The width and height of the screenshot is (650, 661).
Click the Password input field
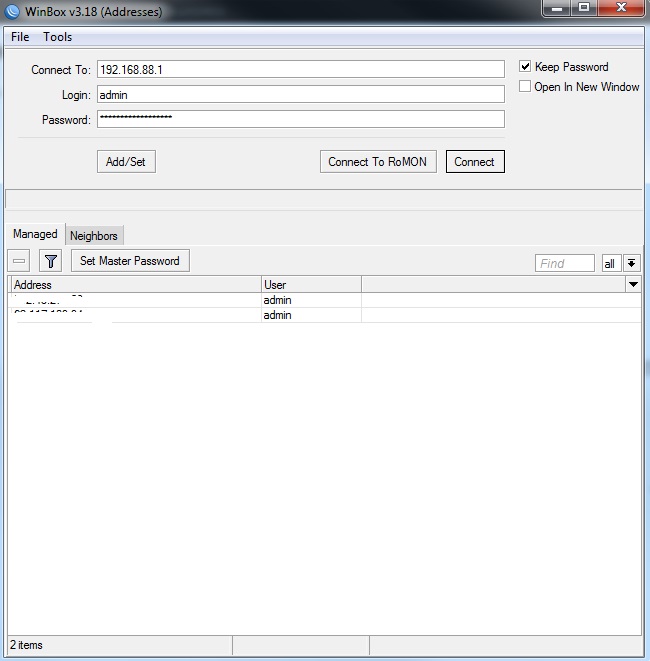[x=301, y=119]
